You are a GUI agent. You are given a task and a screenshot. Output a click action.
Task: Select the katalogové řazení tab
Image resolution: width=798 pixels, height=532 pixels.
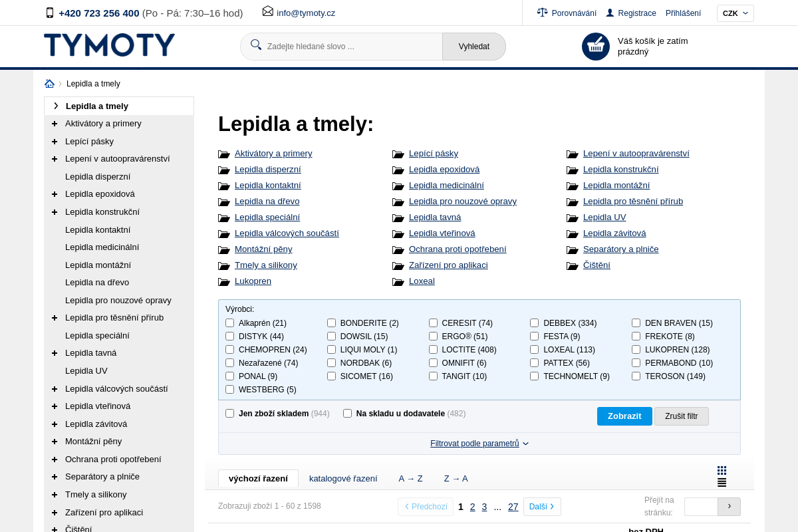click(x=343, y=478)
